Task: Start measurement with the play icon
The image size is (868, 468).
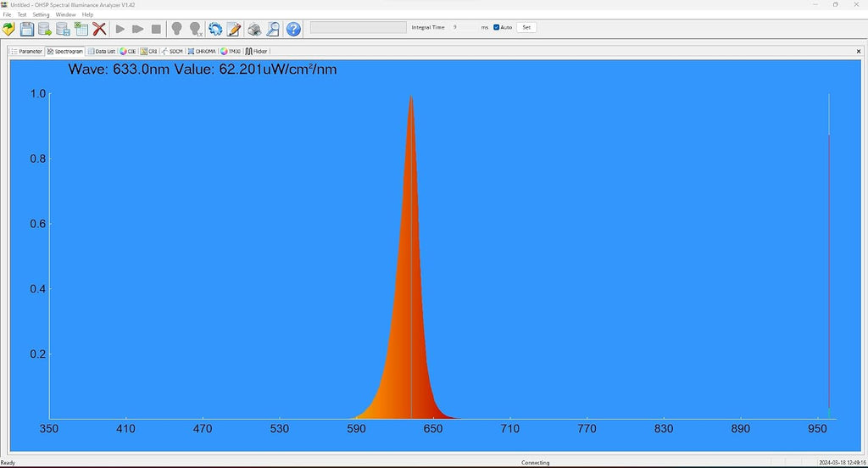Action: tap(120, 29)
